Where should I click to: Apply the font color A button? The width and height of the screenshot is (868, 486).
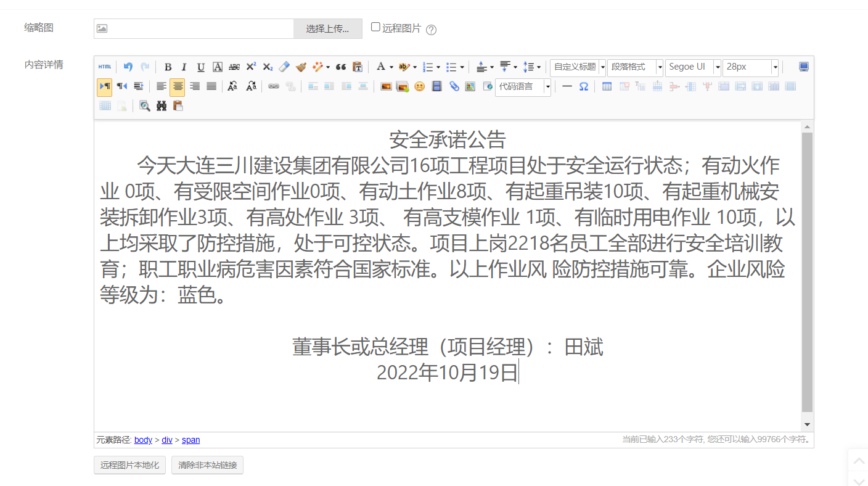pyautogui.click(x=381, y=67)
